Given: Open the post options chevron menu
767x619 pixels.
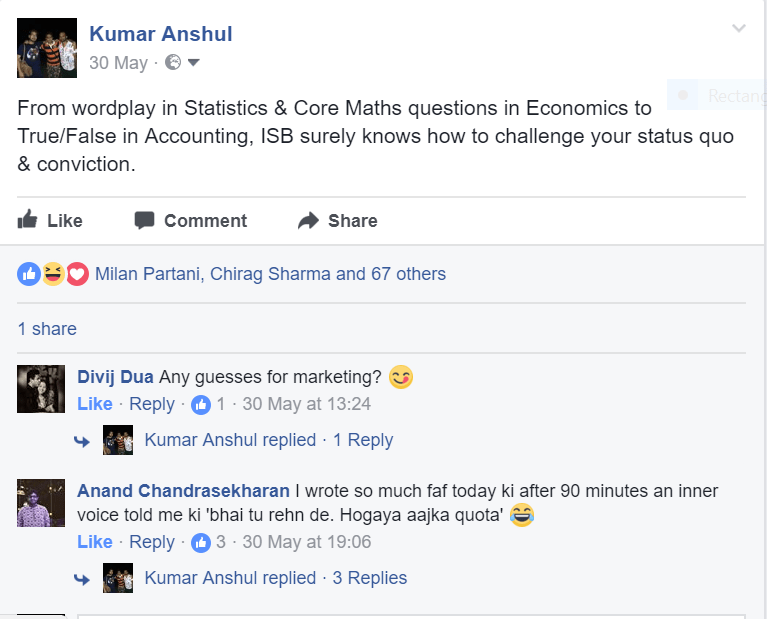Looking at the screenshot, I should 738,28.
